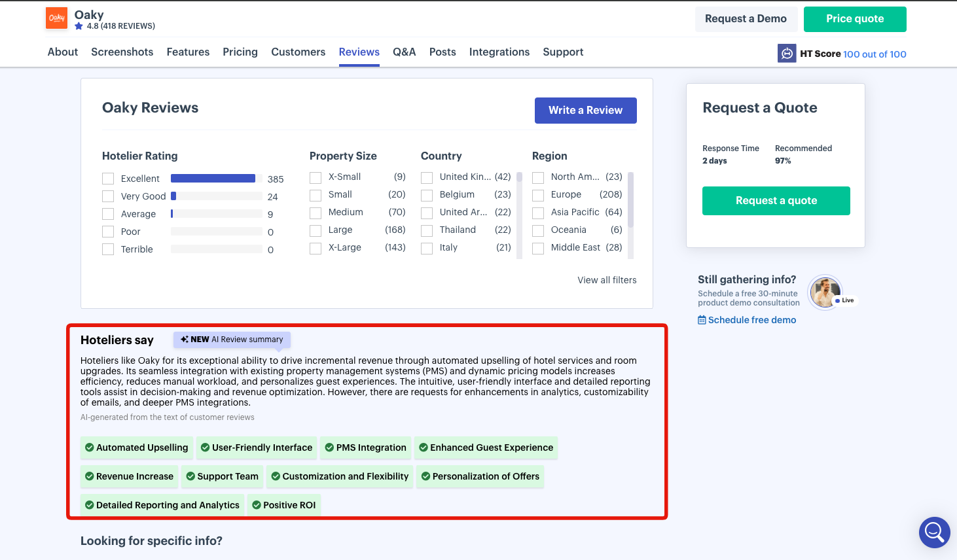Image resolution: width=957 pixels, height=560 pixels.
Task: Click the sparkle icon in AI Review summary
Action: pyautogui.click(x=185, y=340)
